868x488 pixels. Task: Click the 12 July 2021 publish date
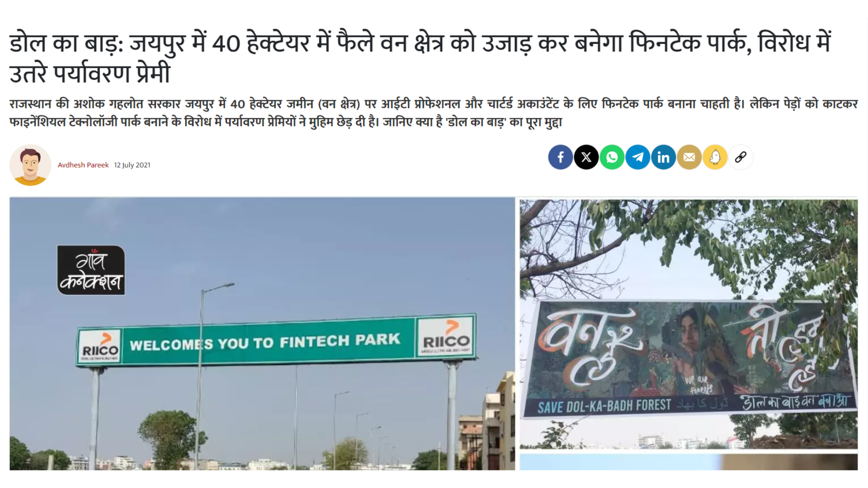pos(132,165)
